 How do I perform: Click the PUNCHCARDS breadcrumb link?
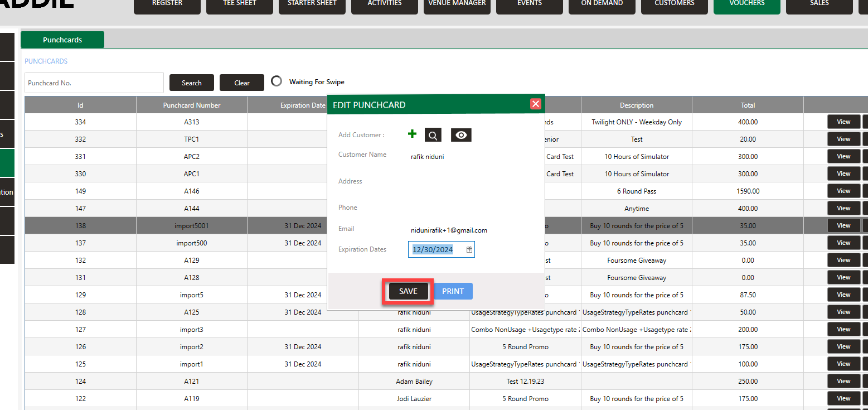[x=46, y=61]
